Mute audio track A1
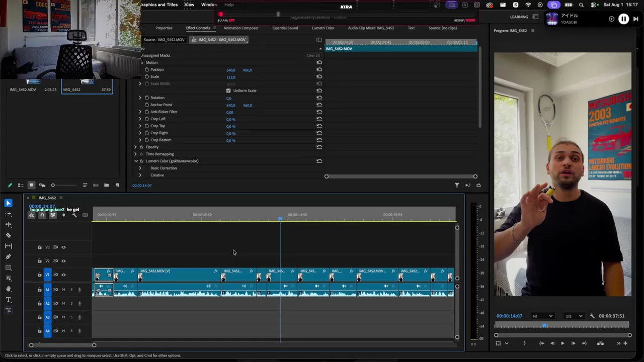Viewport: 644px width, 362px height. (x=63, y=290)
